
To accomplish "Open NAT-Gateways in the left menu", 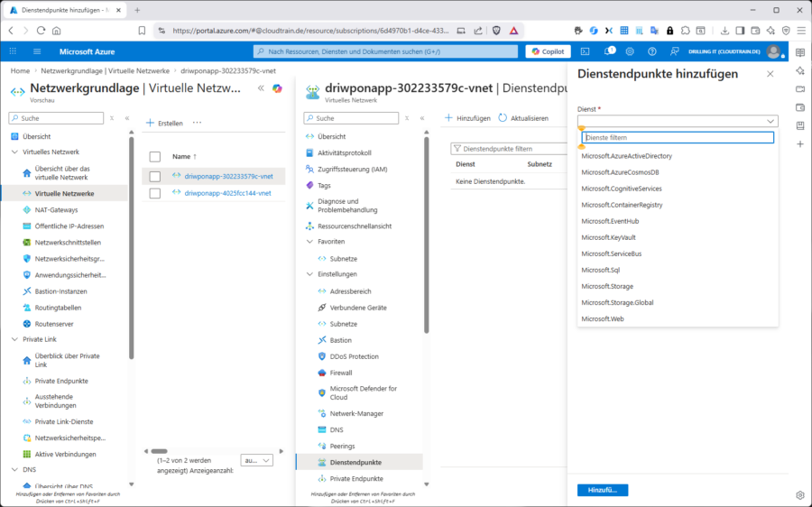I will (x=56, y=209).
